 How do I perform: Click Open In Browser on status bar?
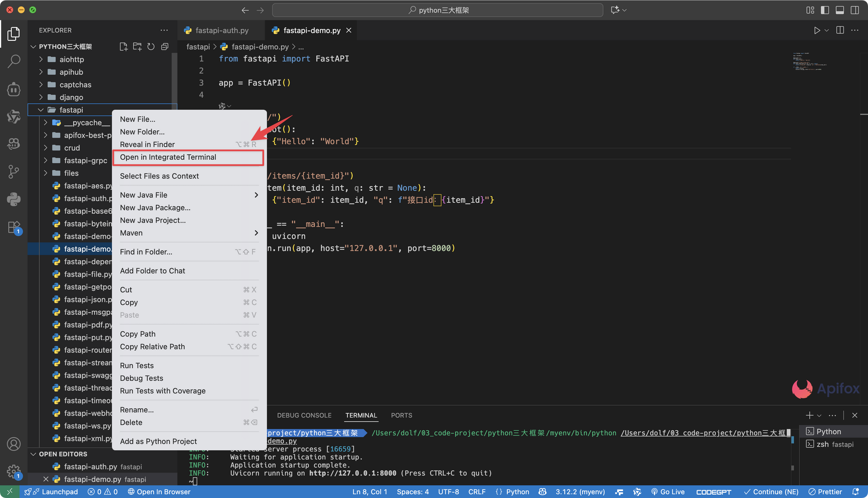pyautogui.click(x=159, y=491)
